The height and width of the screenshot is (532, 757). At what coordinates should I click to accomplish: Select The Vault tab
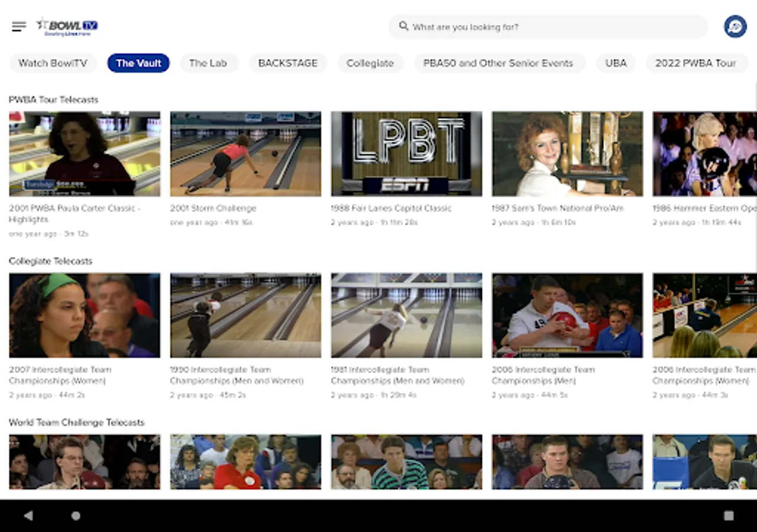coord(138,63)
